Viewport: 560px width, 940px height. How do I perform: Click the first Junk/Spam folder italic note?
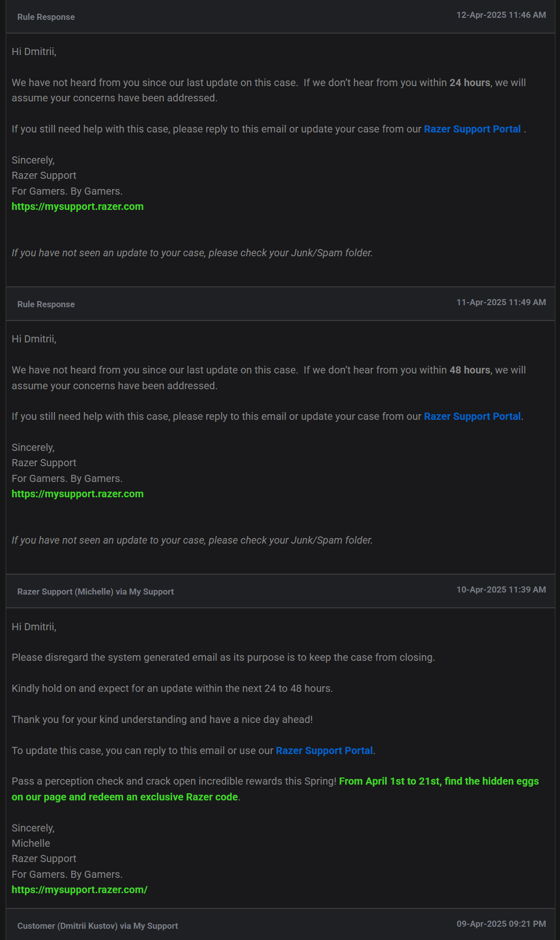pyautogui.click(x=192, y=253)
